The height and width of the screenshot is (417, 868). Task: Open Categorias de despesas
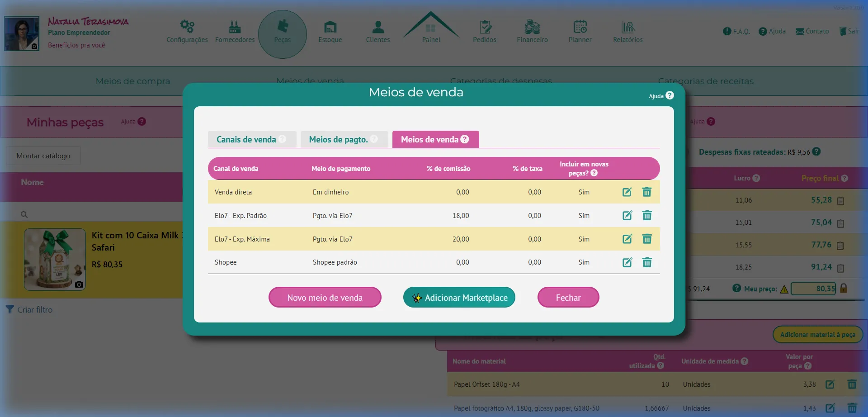tap(502, 81)
